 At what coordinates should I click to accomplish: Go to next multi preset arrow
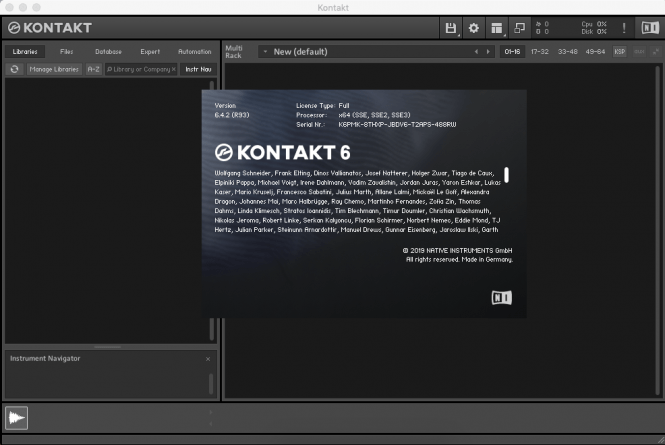[x=488, y=52]
